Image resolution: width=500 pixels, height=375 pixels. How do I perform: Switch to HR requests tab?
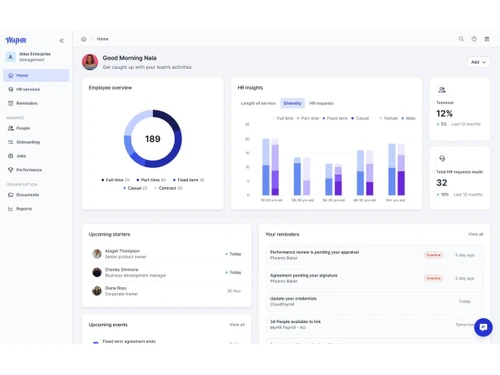click(x=321, y=103)
